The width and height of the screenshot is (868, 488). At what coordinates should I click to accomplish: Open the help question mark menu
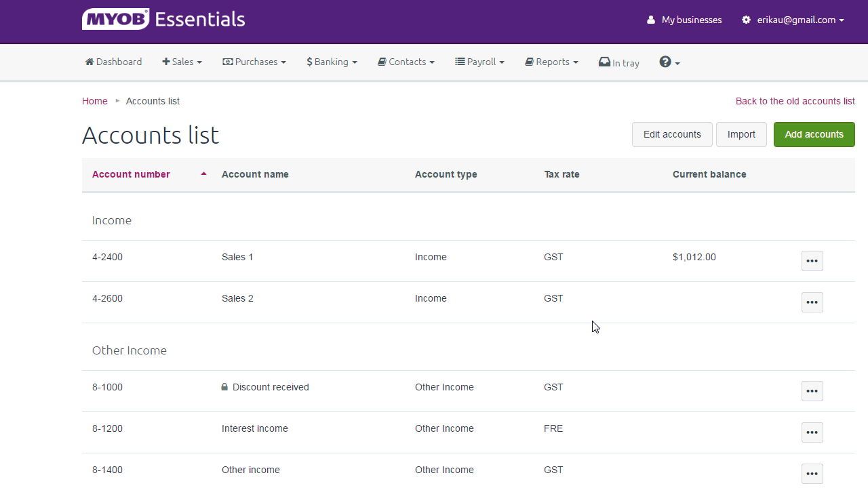point(669,62)
